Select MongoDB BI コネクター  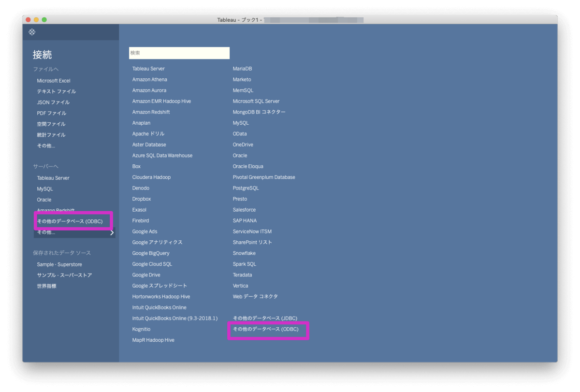pyautogui.click(x=259, y=112)
